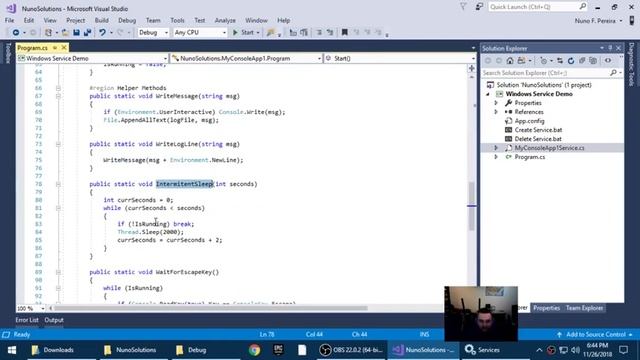The image size is (640, 360).
Task: Toggle pin on Program.cs tab
Action: pyautogui.click(x=55, y=48)
